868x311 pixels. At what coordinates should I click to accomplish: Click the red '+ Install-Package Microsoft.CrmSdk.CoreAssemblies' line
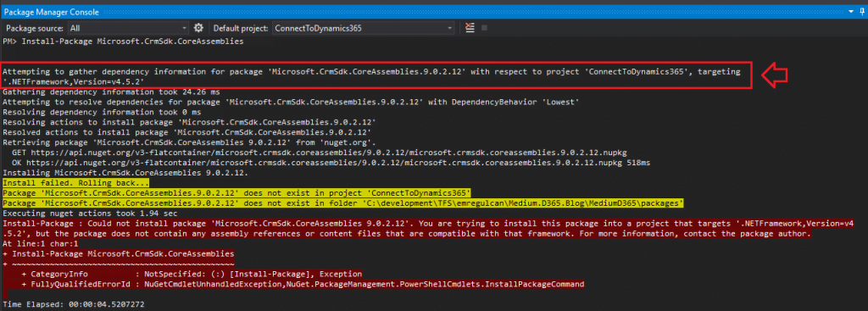pyautogui.click(x=118, y=253)
